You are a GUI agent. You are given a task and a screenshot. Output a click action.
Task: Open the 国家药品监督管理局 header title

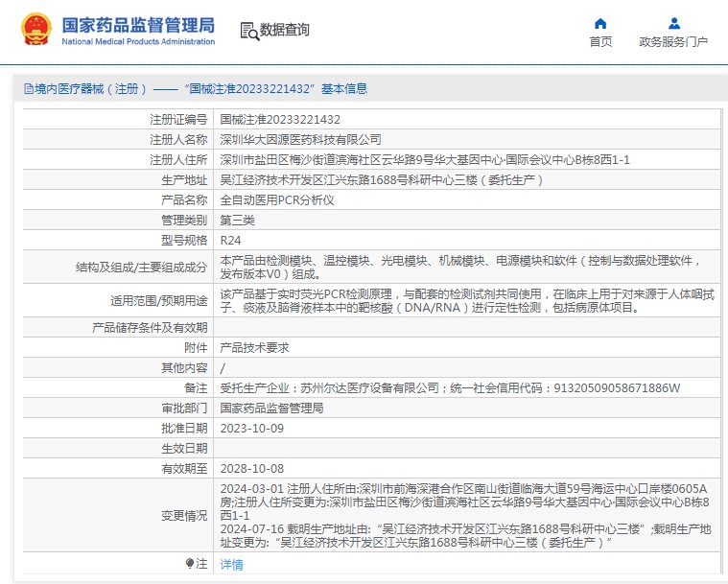(138, 26)
